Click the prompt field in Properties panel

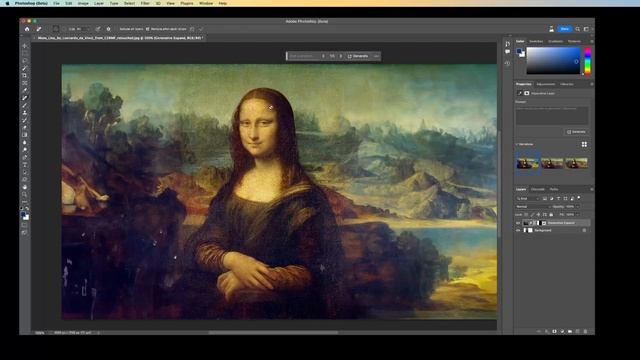click(x=552, y=116)
